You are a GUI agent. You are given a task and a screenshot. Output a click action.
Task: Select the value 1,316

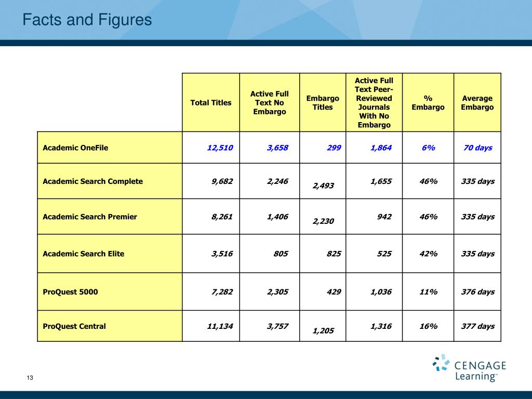tap(381, 326)
